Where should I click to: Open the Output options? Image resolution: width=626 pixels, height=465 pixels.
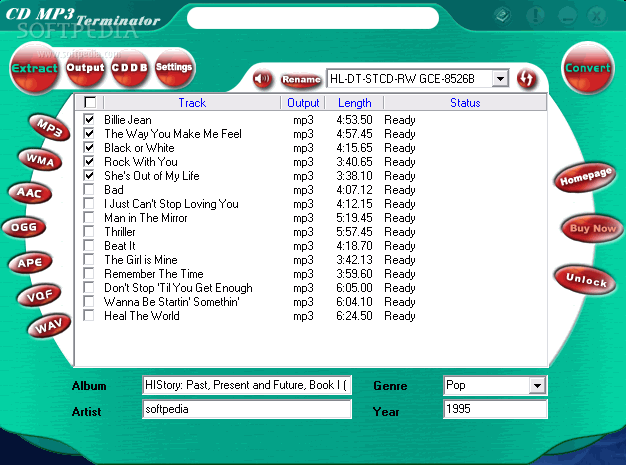(x=85, y=67)
